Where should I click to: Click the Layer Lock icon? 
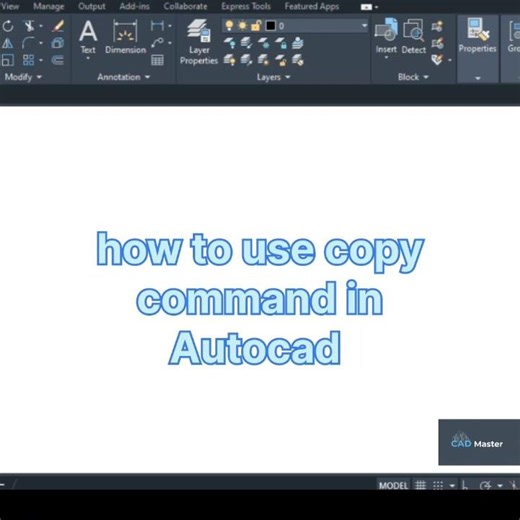[x=281, y=43]
